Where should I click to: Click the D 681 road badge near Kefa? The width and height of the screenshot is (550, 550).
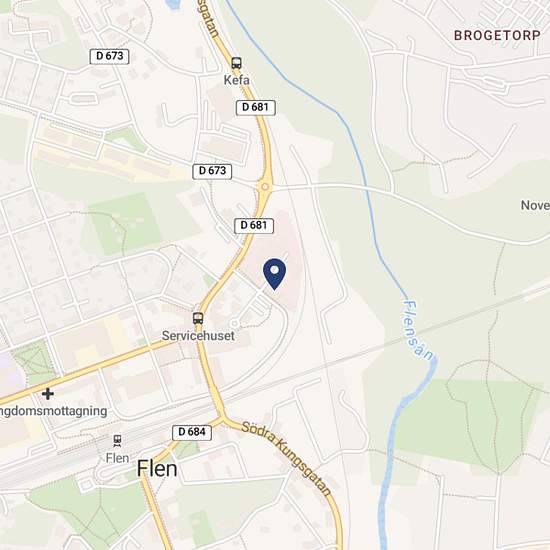click(x=255, y=107)
